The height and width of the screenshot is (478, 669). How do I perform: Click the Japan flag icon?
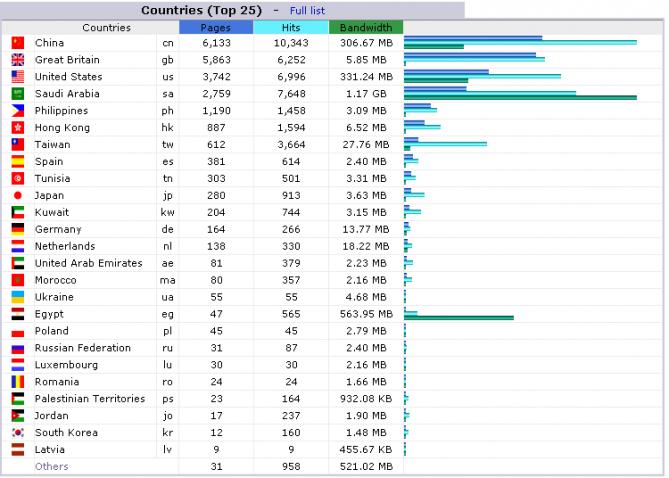click(17, 196)
